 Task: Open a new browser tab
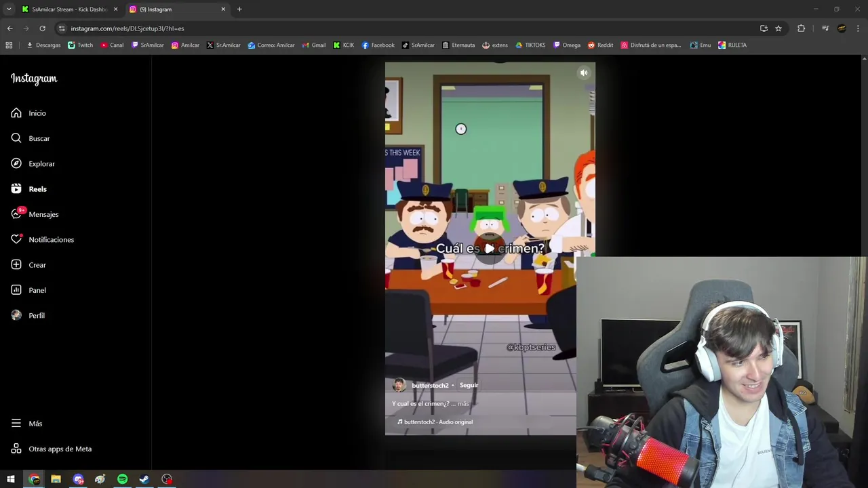click(239, 9)
